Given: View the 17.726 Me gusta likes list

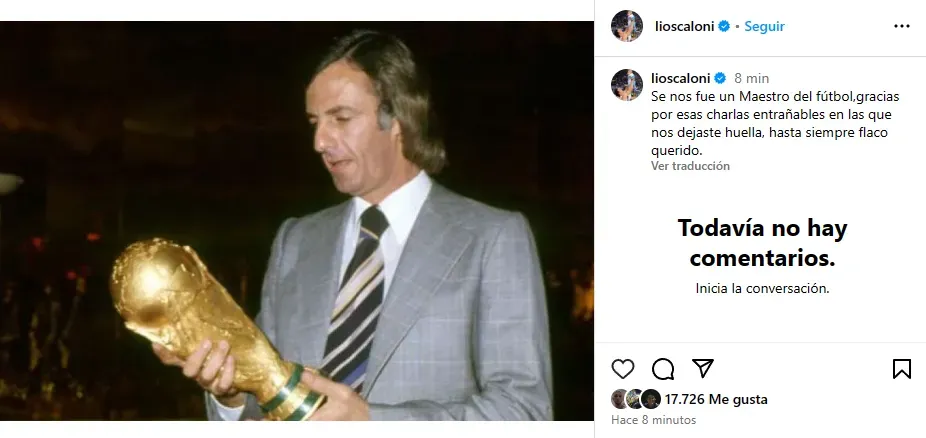Looking at the screenshot, I should 716,399.
